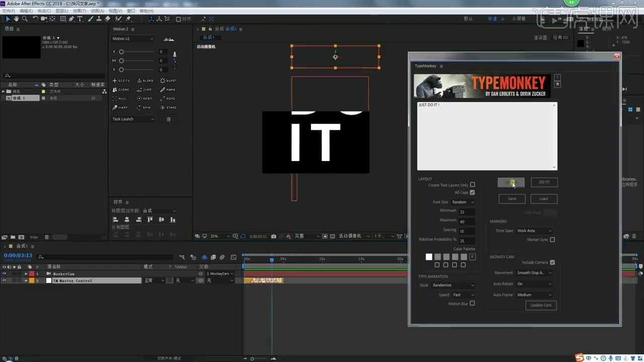Click the top Motion 2 slider handle
The image size is (644, 362).
point(121,52)
